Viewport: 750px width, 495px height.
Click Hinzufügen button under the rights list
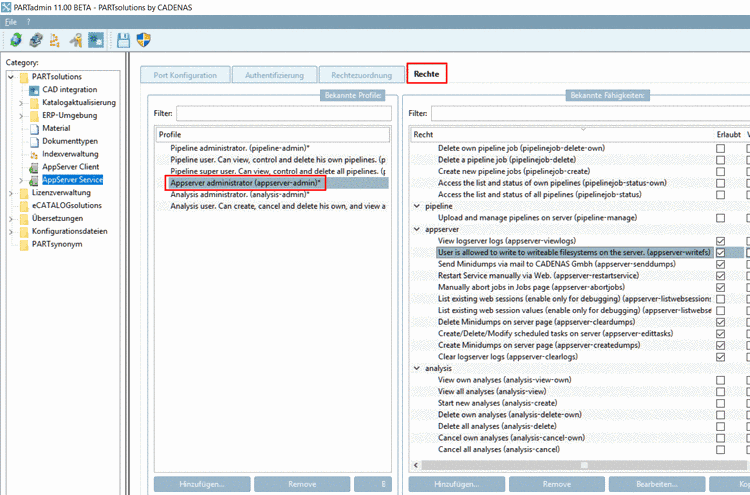(x=457, y=484)
